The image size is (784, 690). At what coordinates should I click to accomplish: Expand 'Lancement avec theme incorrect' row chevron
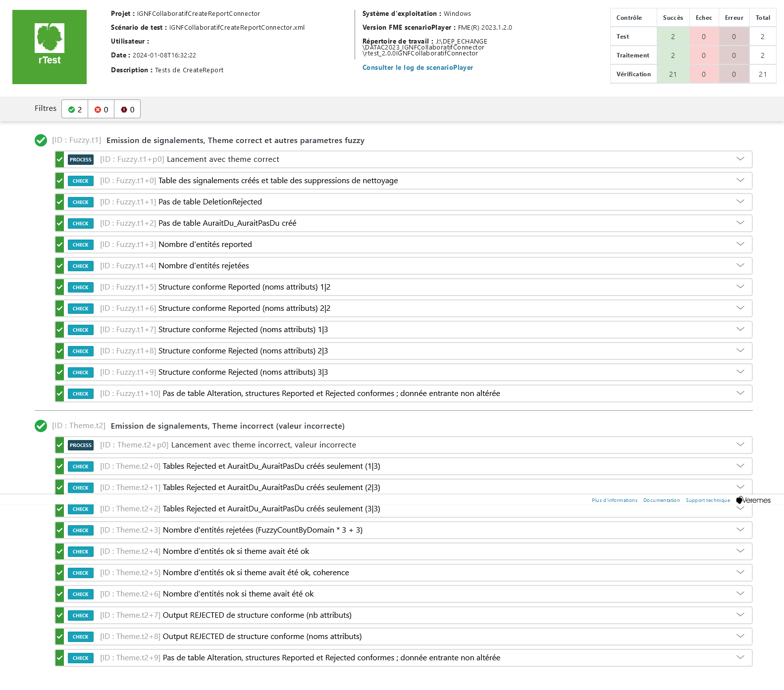point(740,444)
